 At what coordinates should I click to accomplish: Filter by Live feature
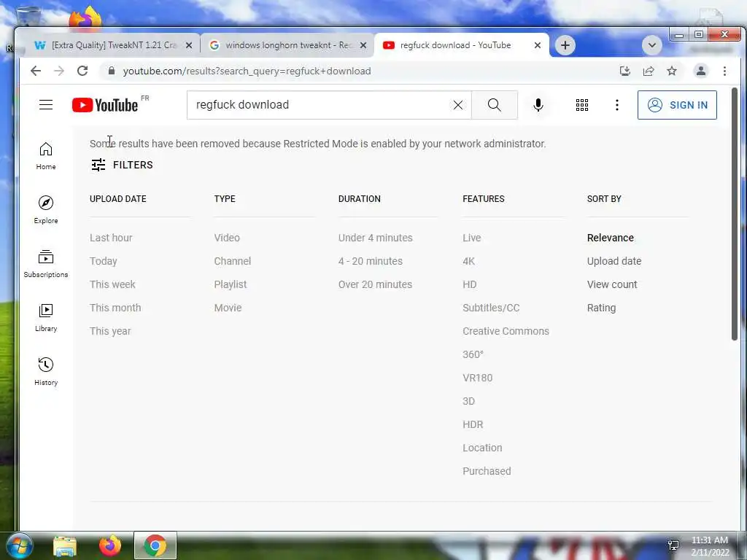coord(472,238)
